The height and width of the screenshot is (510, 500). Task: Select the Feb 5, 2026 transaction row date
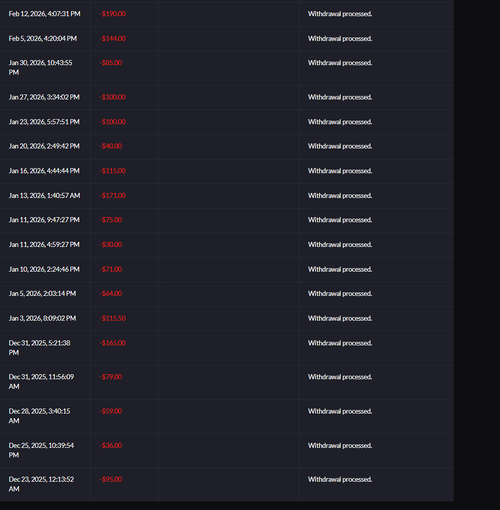pos(43,38)
